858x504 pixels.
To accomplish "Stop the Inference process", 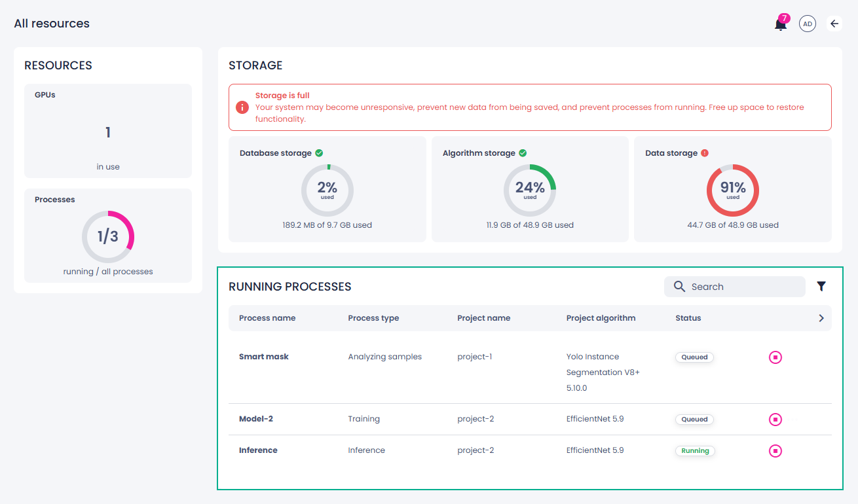I will (x=775, y=451).
